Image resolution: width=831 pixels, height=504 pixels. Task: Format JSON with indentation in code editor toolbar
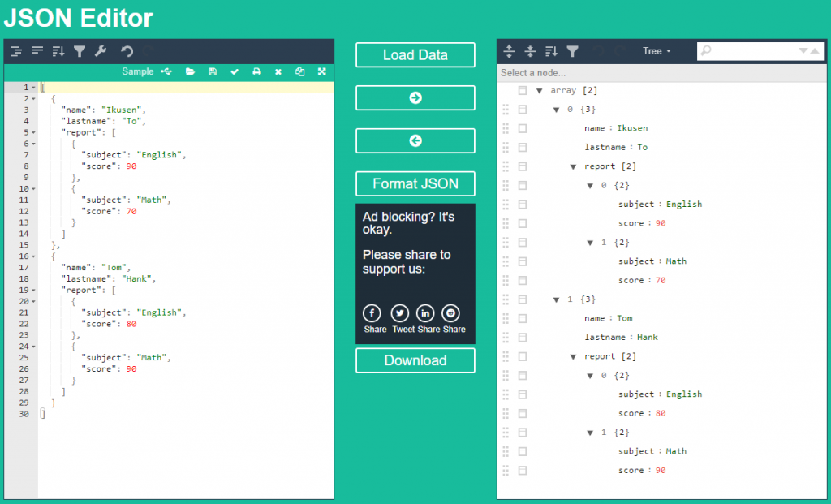pyautogui.click(x=16, y=51)
